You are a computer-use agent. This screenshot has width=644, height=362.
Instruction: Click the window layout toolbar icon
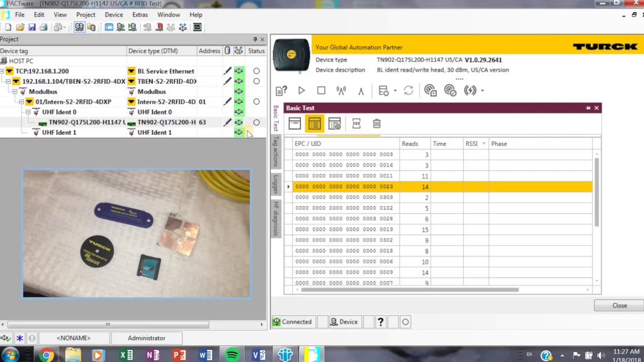pyautogui.click(x=109, y=27)
